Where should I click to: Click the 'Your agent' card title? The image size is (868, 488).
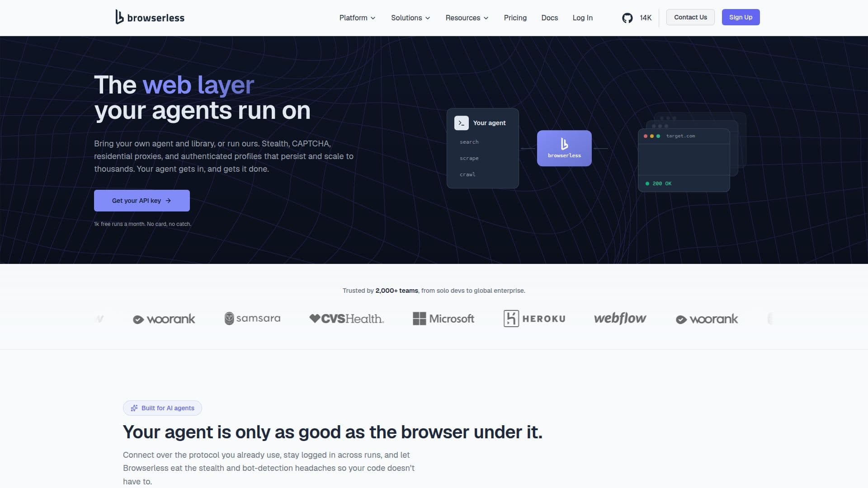489,123
